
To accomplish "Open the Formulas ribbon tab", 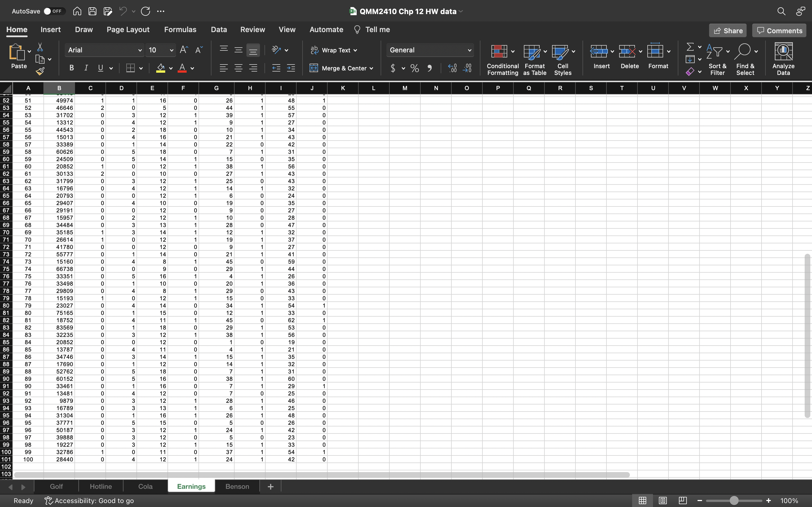I will tap(180, 30).
